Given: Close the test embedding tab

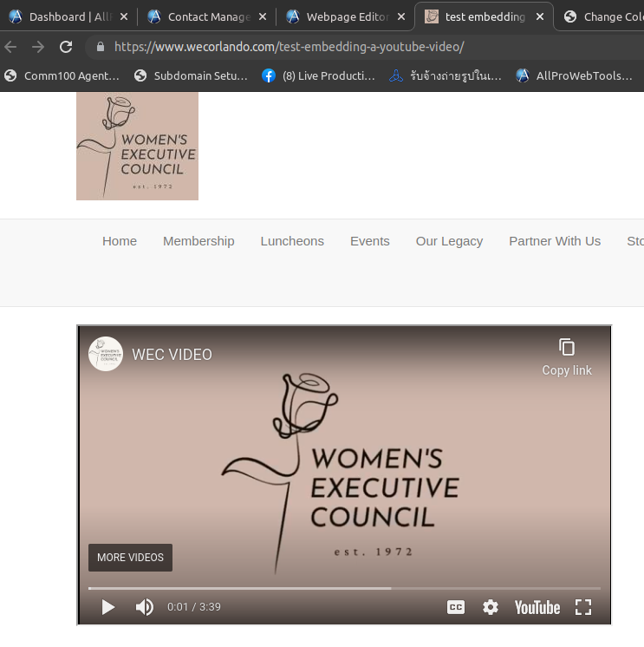Looking at the screenshot, I should [540, 17].
